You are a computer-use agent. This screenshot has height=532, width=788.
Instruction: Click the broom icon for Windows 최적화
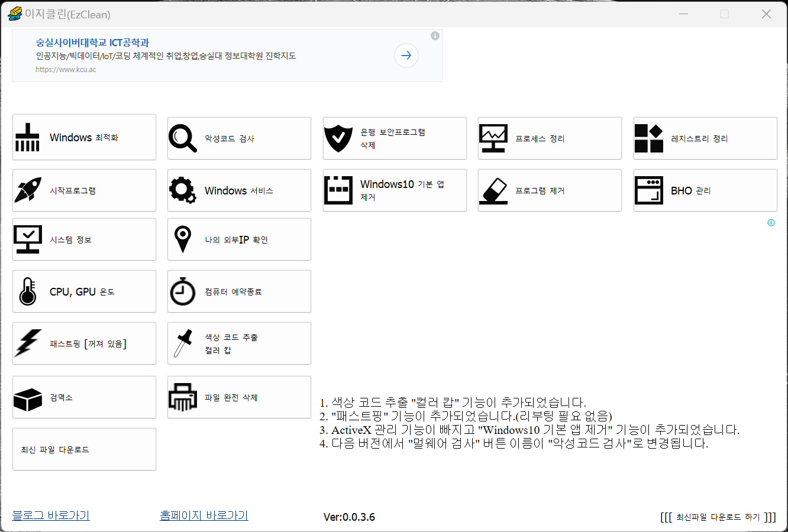(x=27, y=138)
